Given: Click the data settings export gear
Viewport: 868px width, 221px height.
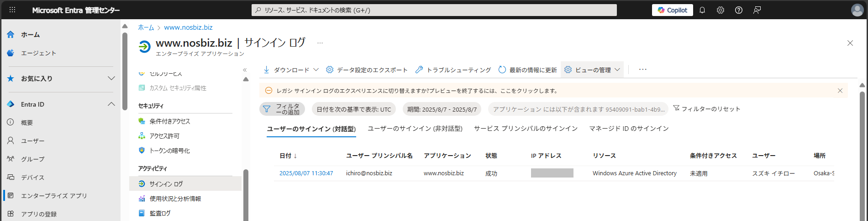Looking at the screenshot, I should tap(330, 70).
